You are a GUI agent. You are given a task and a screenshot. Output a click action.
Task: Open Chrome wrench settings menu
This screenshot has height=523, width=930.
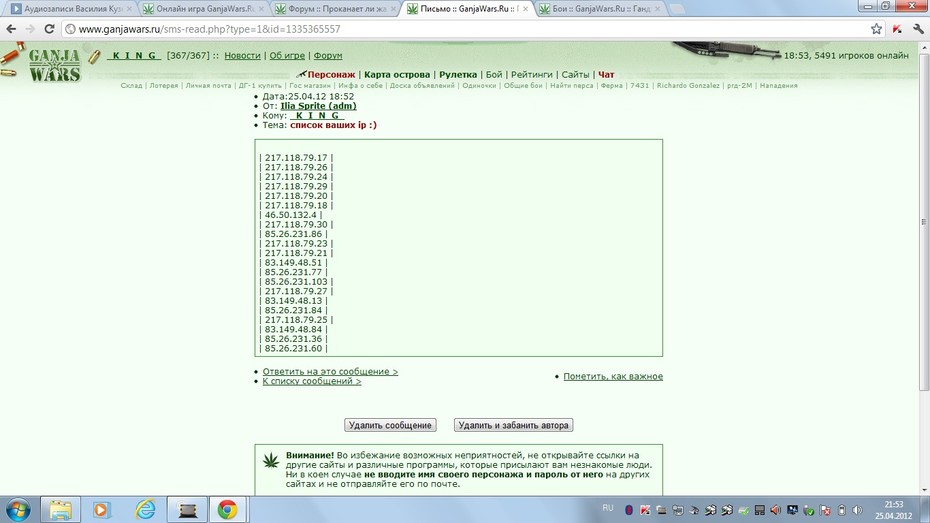918,28
